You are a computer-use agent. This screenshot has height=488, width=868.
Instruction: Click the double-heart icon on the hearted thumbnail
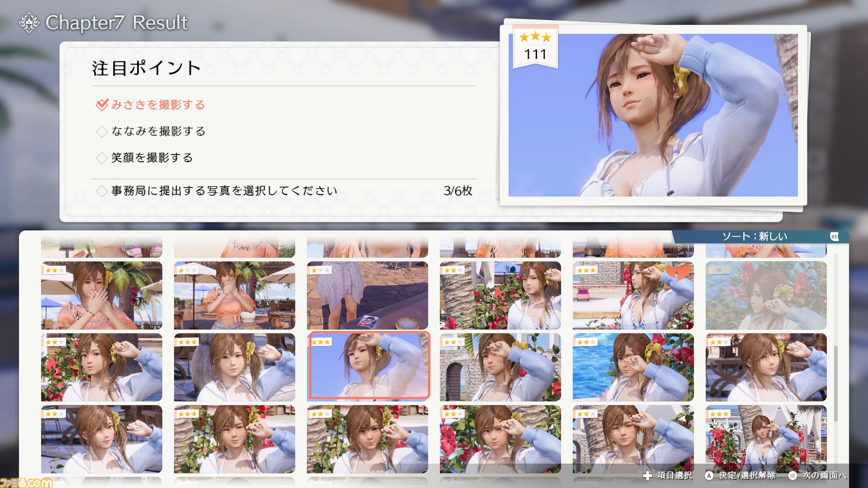coord(679,272)
